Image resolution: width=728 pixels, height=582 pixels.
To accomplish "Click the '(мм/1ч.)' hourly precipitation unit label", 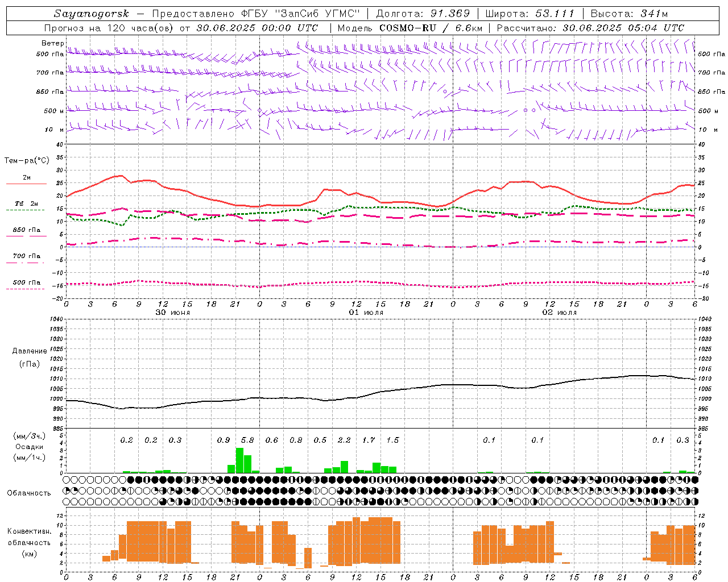I will pos(30,458).
